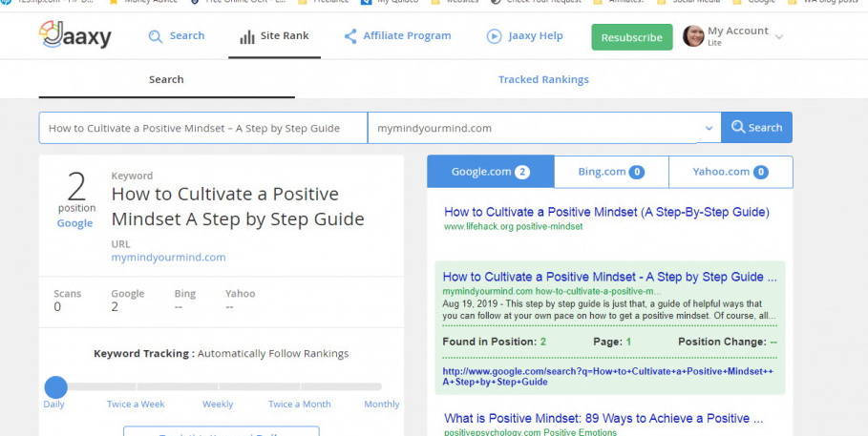Open the domain selector dropdown arrow

tap(709, 128)
